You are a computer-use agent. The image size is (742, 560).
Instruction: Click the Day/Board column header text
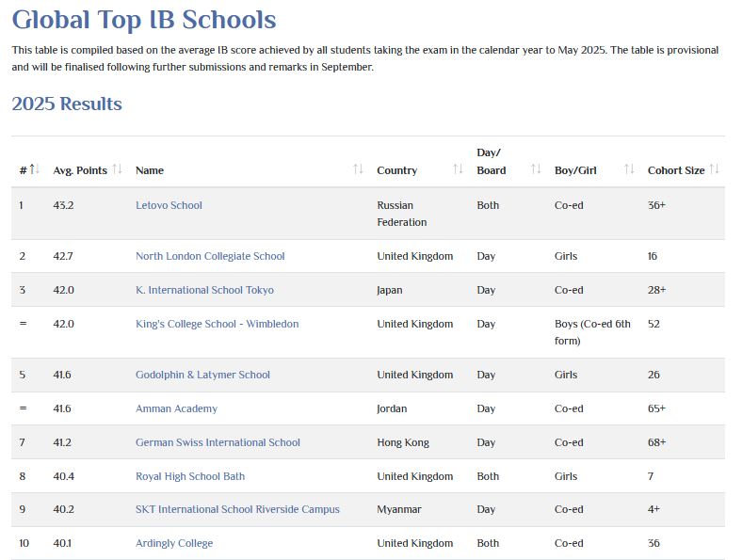pos(492,161)
